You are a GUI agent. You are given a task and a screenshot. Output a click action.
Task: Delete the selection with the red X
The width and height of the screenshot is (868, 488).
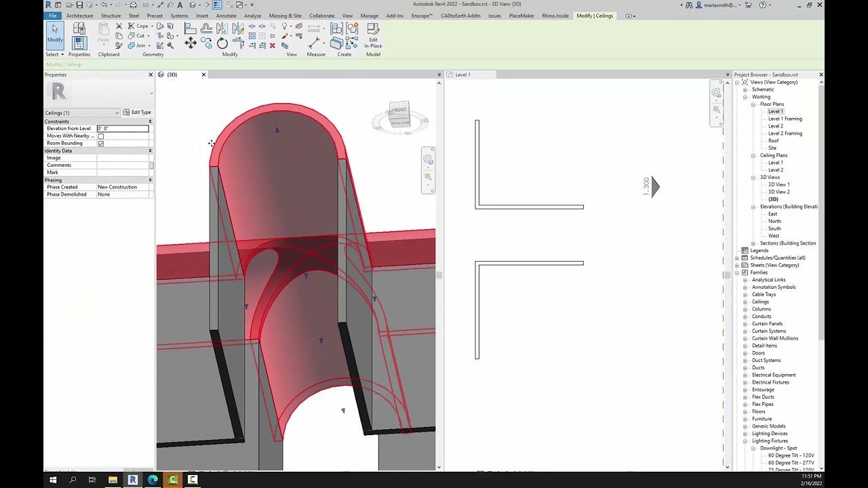pos(273,45)
